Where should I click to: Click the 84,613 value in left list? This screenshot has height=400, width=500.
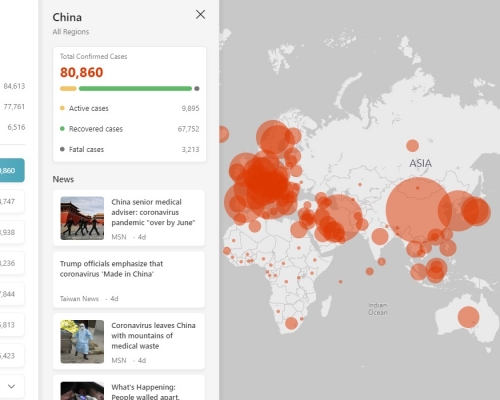click(x=14, y=86)
